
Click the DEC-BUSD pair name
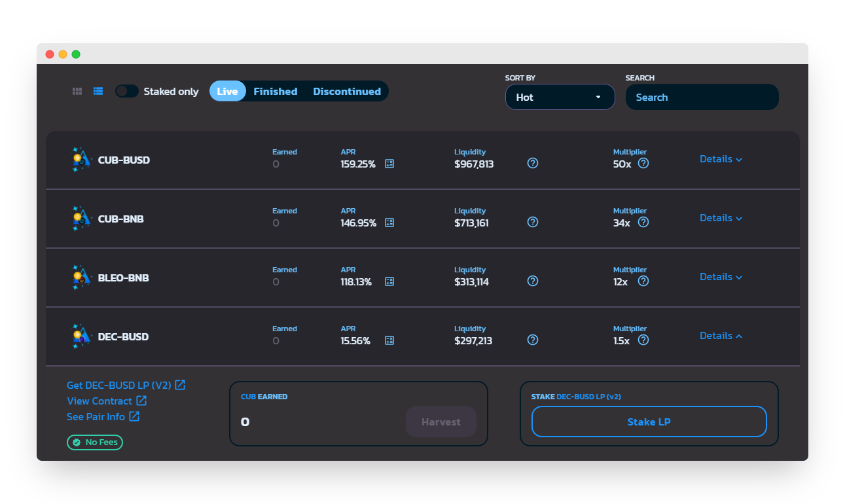click(x=123, y=336)
